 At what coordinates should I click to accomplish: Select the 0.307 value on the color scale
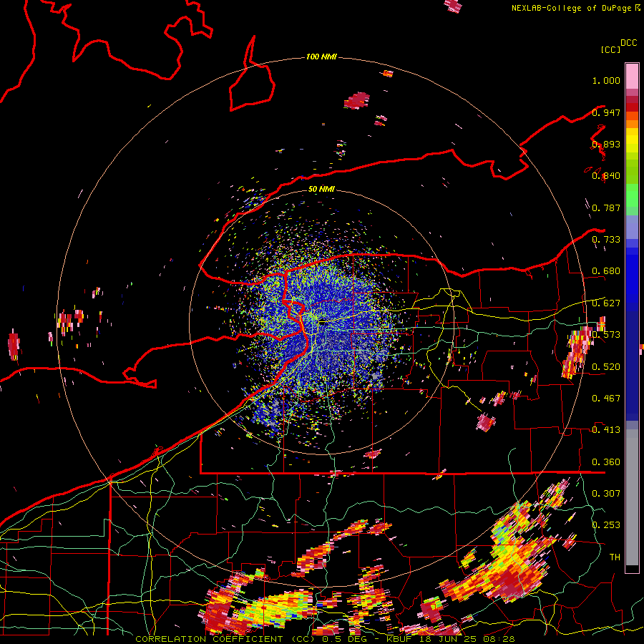click(606, 494)
